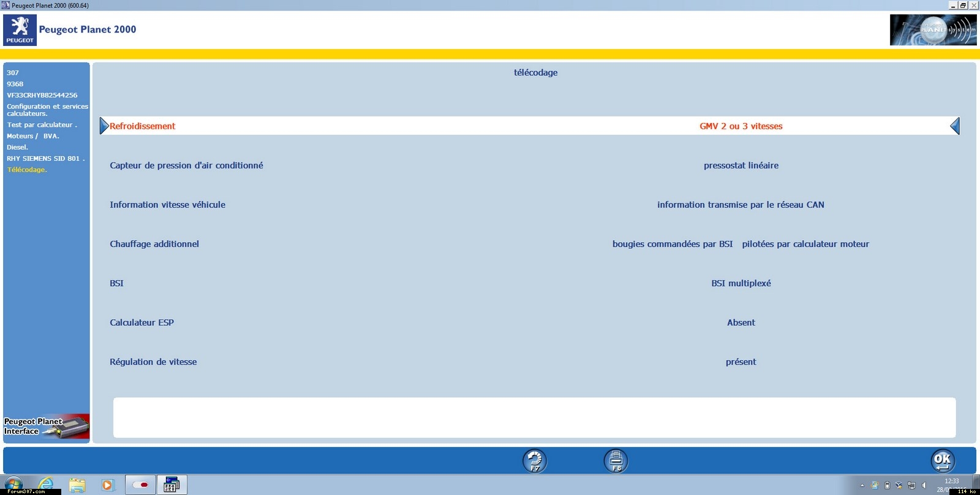Select Capteur de pression d'air conditionné
The image size is (980, 495).
(186, 165)
